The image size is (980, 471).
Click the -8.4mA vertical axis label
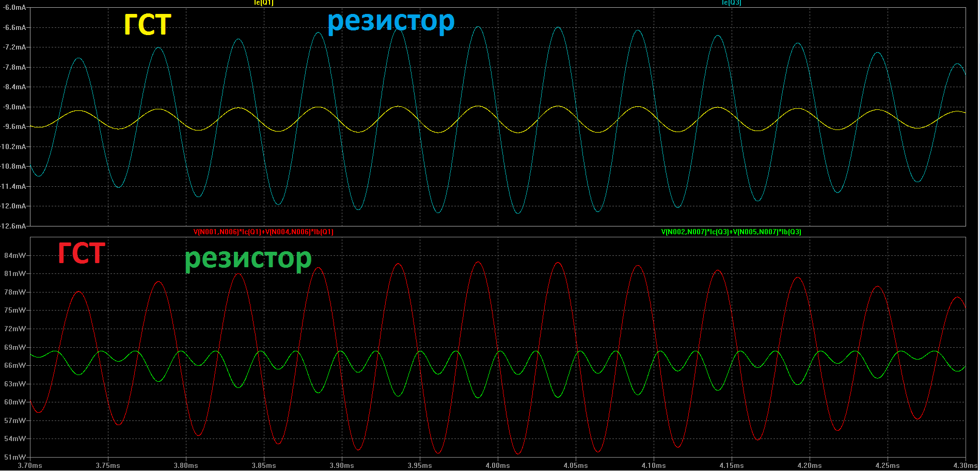(x=13, y=87)
